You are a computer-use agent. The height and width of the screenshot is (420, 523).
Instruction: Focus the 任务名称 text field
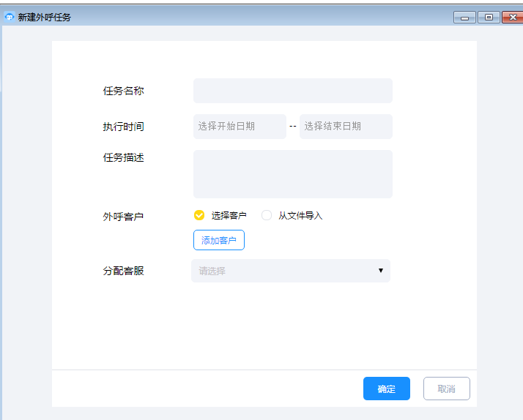292,91
